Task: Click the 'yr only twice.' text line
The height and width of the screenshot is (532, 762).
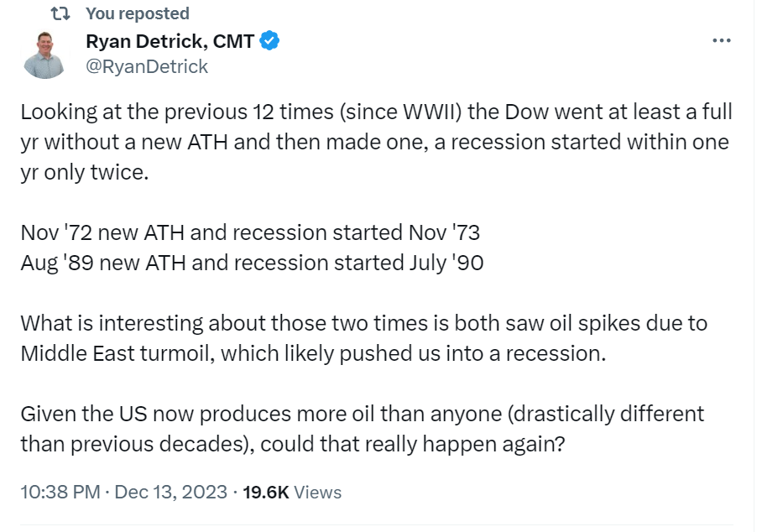Action: pyautogui.click(x=85, y=172)
